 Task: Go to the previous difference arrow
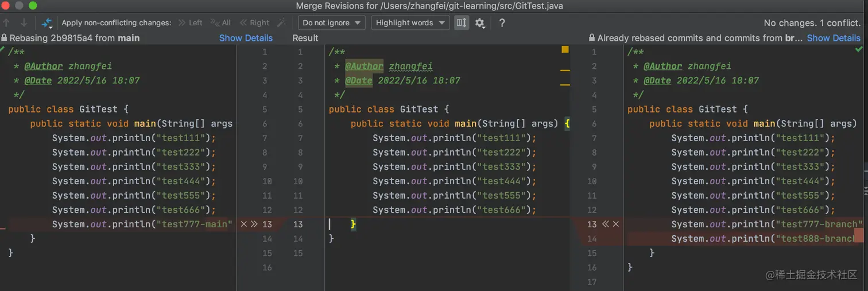tap(6, 23)
